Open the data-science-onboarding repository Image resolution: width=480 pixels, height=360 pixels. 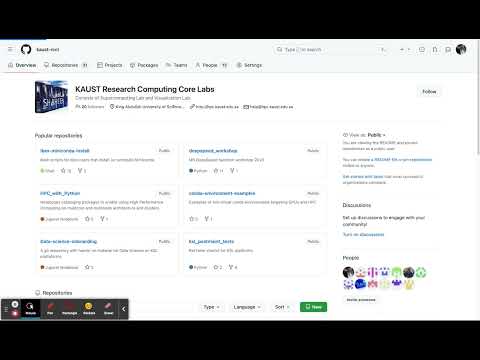coord(68,241)
